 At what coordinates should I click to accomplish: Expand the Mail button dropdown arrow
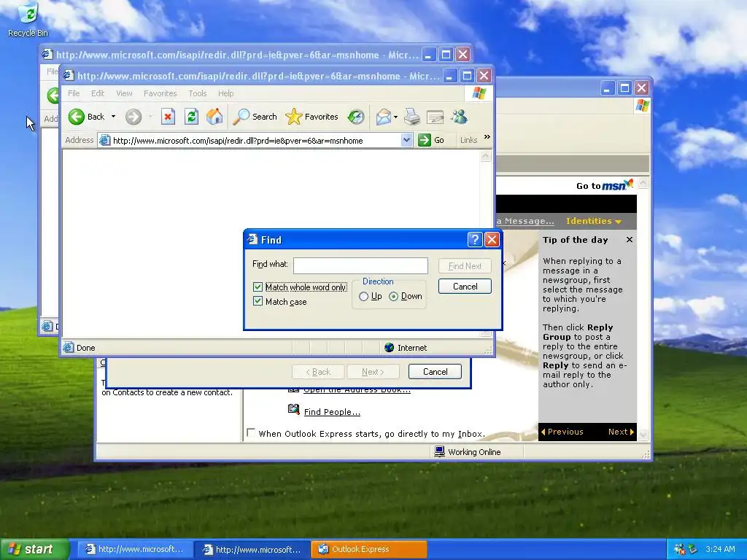pyautogui.click(x=396, y=117)
